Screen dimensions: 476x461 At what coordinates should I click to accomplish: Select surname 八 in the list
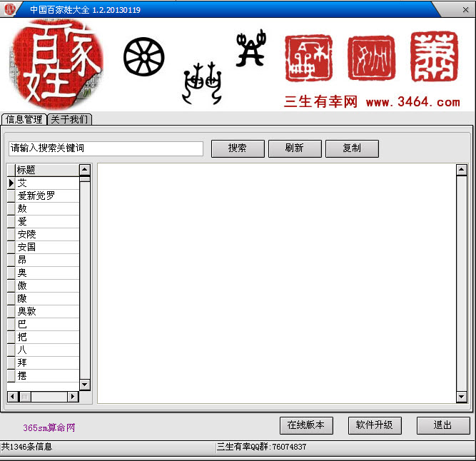(x=47, y=350)
